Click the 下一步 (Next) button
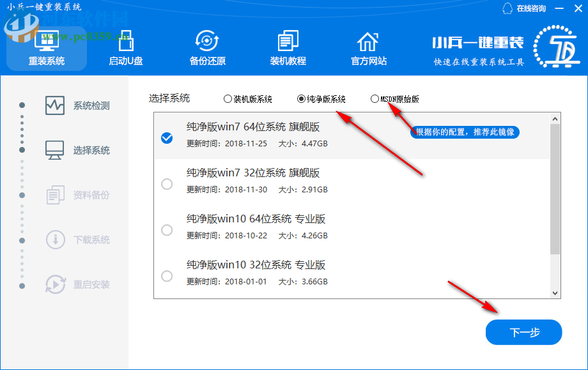The height and width of the screenshot is (370, 588). pos(523,332)
